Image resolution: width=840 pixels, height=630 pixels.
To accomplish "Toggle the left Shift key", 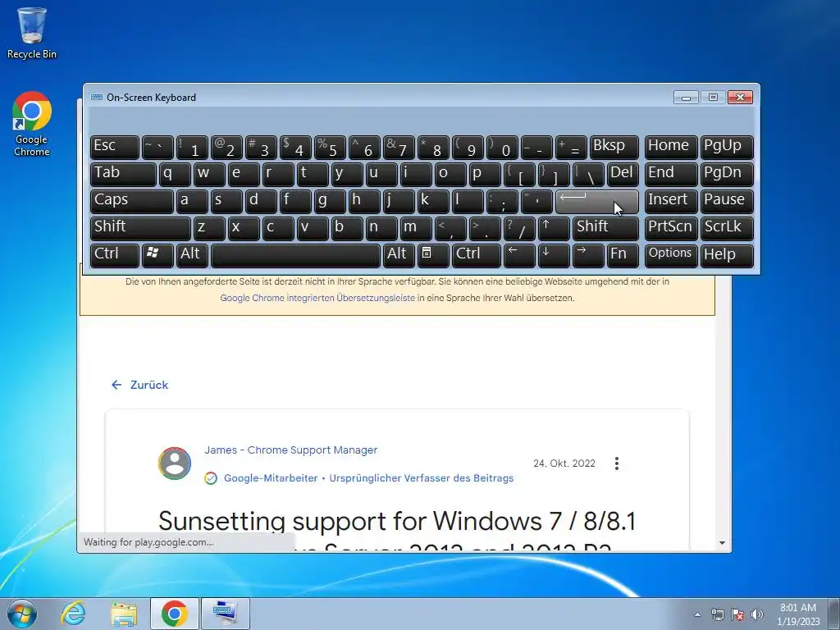I will click(140, 228).
